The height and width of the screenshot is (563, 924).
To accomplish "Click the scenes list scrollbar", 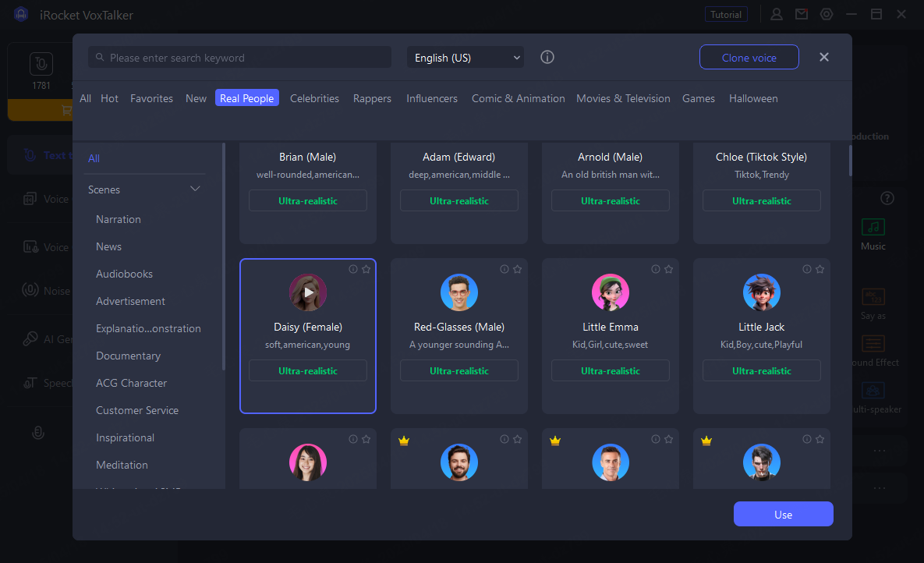I will 223,257.
